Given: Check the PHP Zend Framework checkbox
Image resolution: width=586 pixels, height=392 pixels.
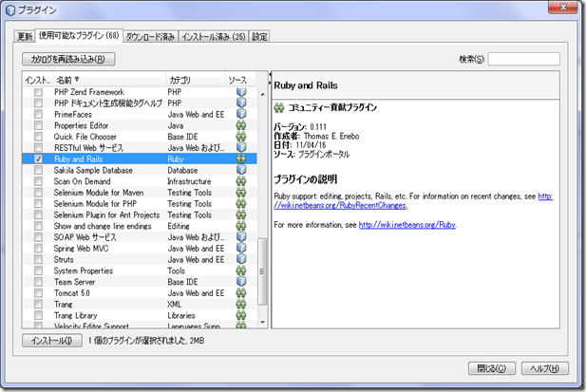Looking at the screenshot, I should click(38, 92).
